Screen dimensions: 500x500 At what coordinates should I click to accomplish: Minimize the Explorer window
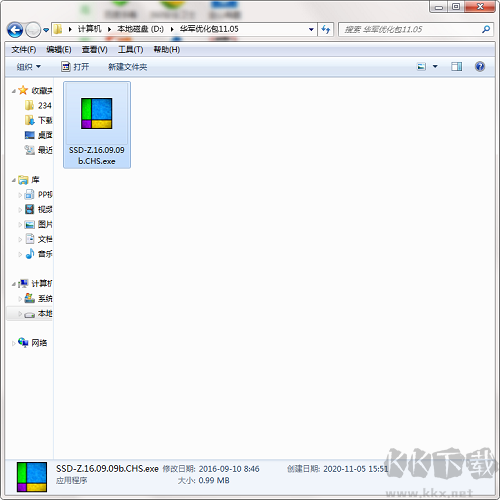(x=438, y=7)
